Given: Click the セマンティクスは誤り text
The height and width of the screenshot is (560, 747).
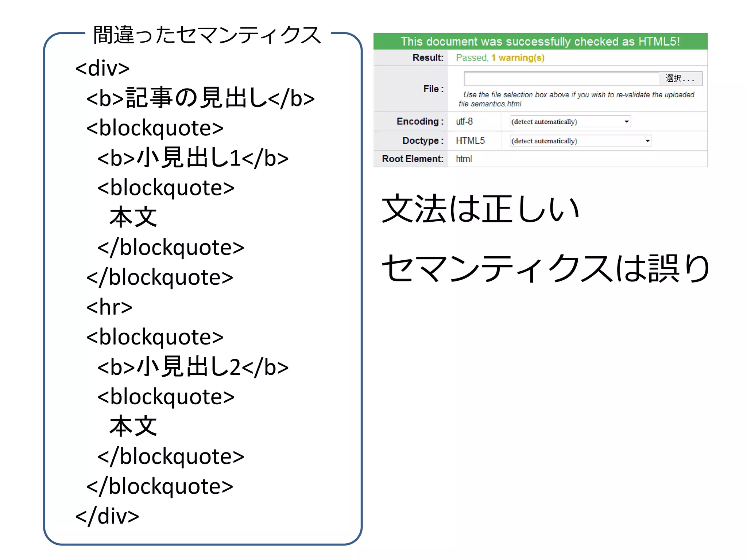Looking at the screenshot, I should [546, 268].
